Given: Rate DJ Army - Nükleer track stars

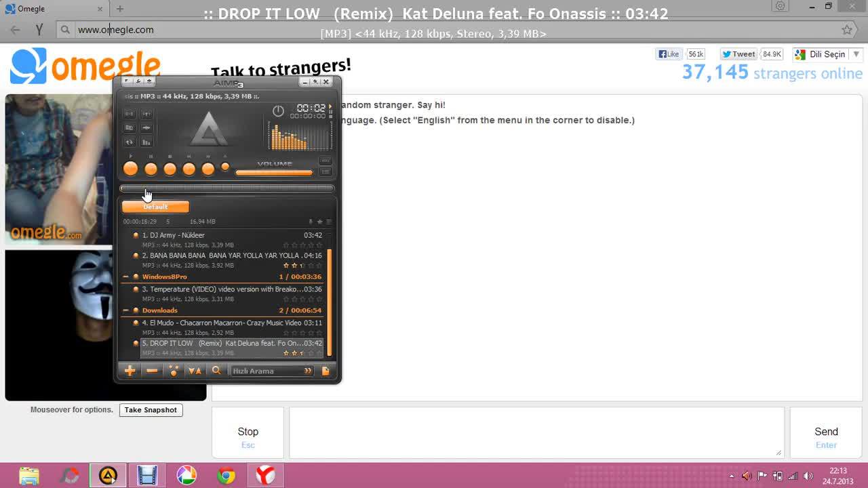Looking at the screenshot, I should pos(302,245).
